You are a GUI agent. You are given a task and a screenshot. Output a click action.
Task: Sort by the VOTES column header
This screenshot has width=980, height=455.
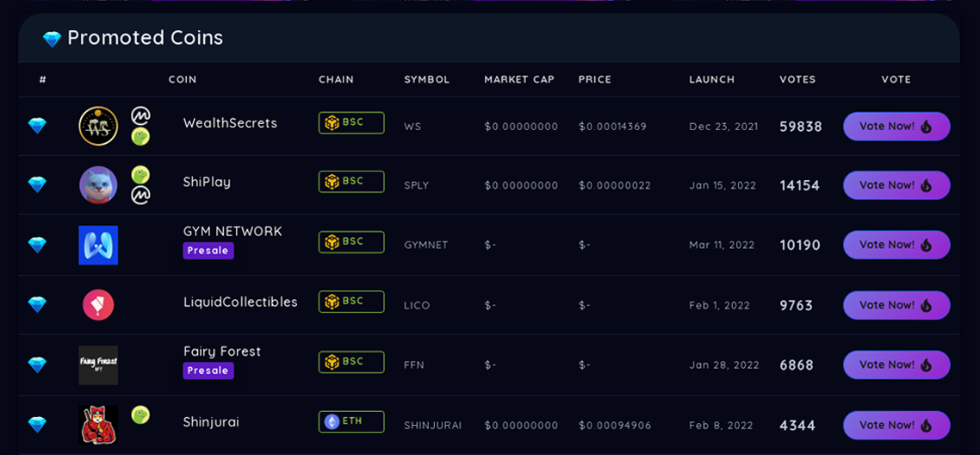point(797,79)
